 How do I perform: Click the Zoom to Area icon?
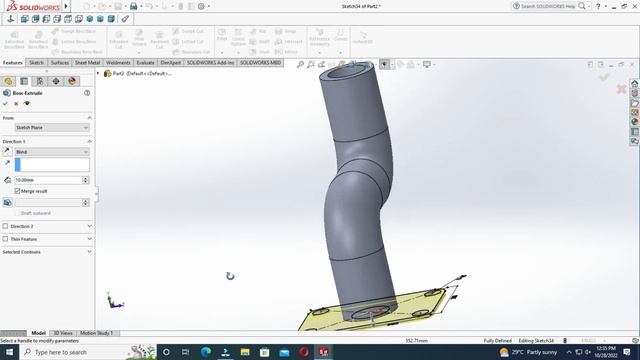(311, 64)
